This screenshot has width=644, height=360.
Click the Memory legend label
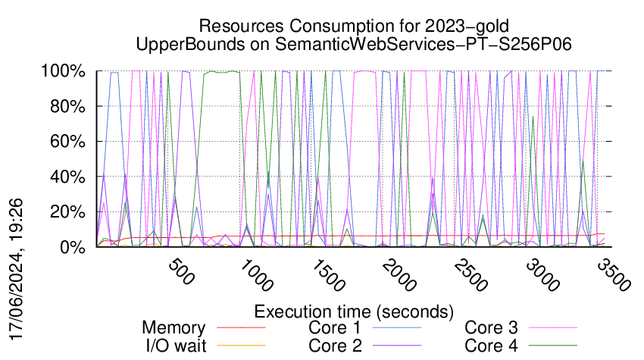pyautogui.click(x=174, y=328)
